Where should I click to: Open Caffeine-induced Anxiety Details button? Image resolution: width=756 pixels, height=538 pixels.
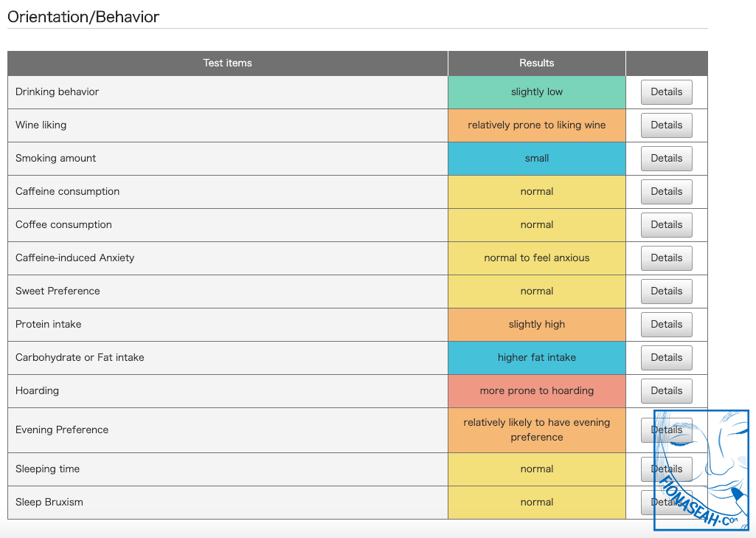tap(666, 258)
